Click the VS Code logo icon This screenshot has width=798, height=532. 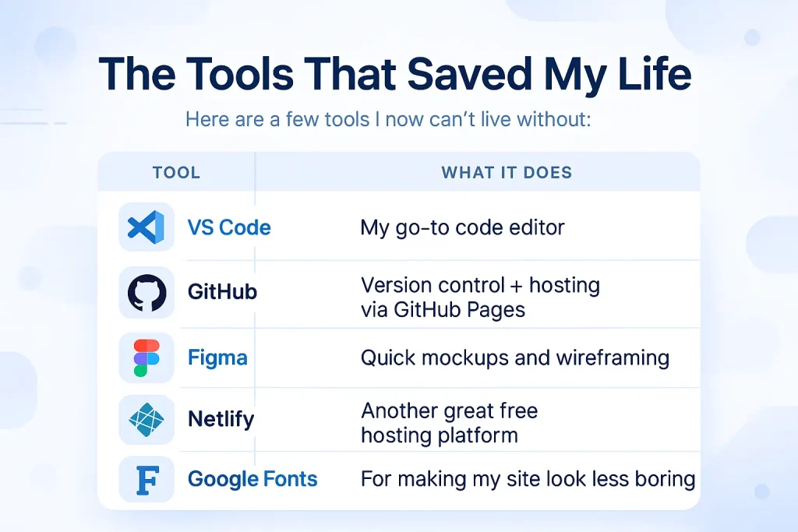(147, 227)
